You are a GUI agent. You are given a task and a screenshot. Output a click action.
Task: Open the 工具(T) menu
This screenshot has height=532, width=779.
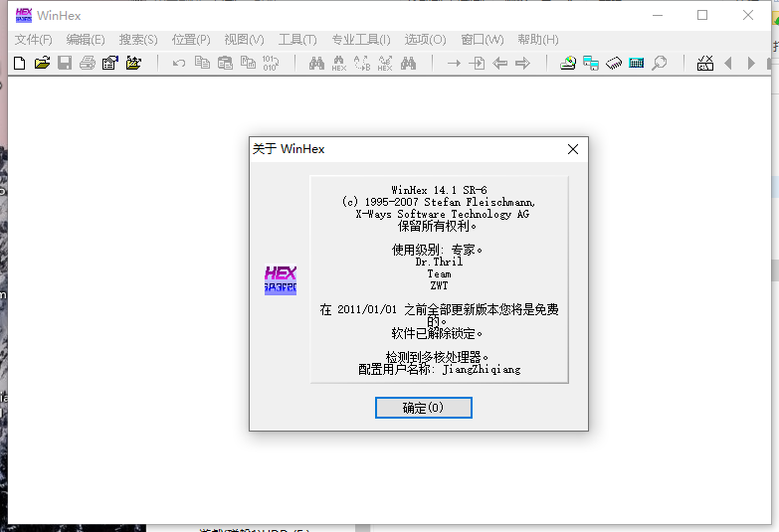click(297, 40)
